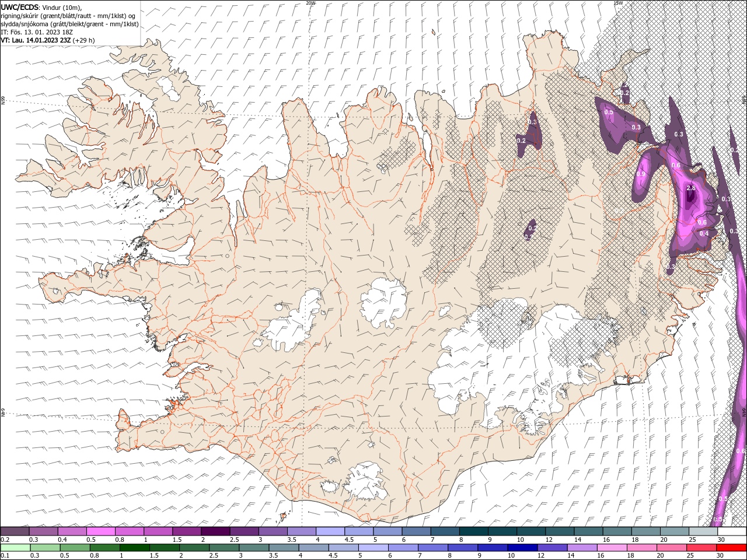The width and height of the screenshot is (747, 560).
Task: Pick the dark navy blue swatch in bottom scale
Action: click(522, 548)
